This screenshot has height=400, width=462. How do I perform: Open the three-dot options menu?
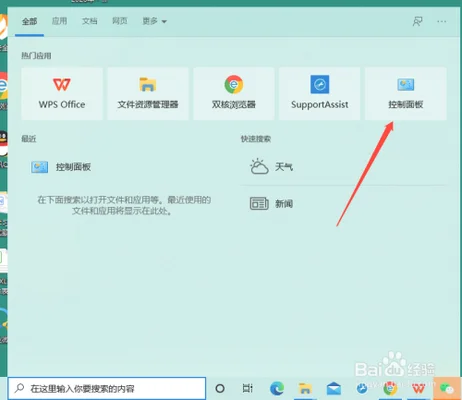click(x=442, y=22)
